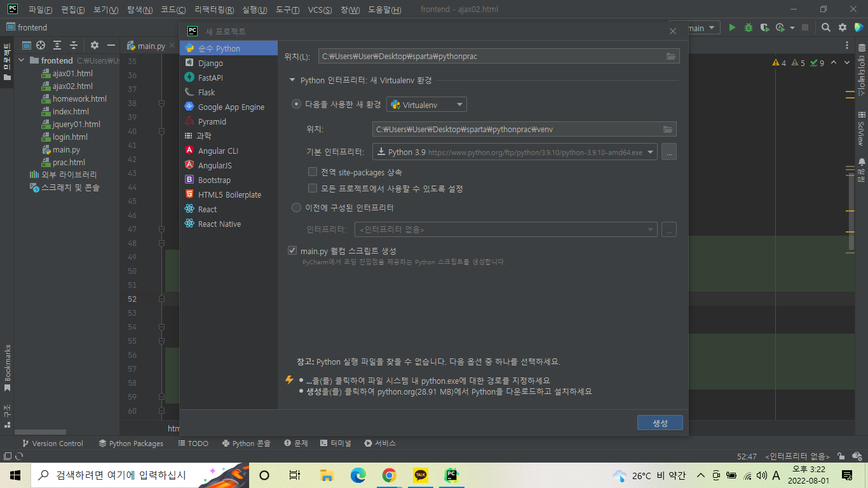This screenshot has width=868, height=488.
Task: Click the Windows Start button
Action: pyautogui.click(x=15, y=475)
